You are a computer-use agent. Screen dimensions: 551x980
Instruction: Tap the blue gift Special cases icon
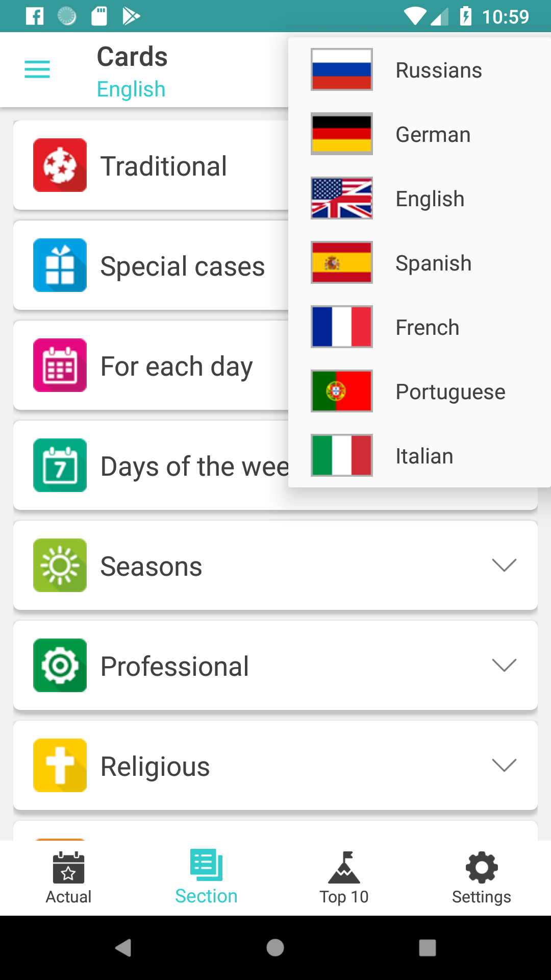pyautogui.click(x=60, y=265)
